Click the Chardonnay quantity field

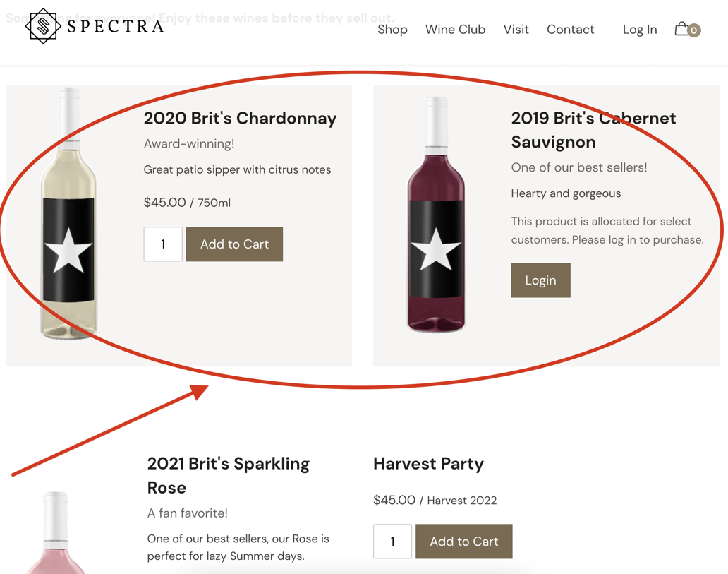(x=162, y=244)
